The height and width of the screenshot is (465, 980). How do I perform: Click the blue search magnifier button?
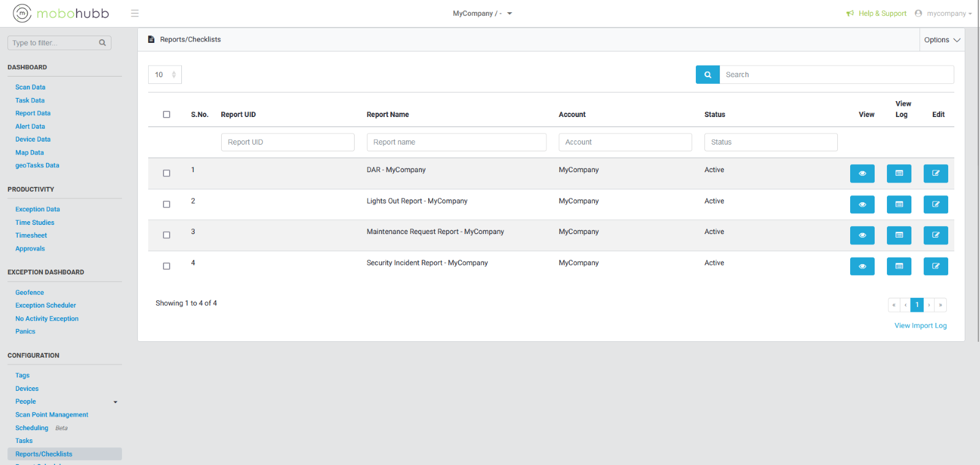707,75
